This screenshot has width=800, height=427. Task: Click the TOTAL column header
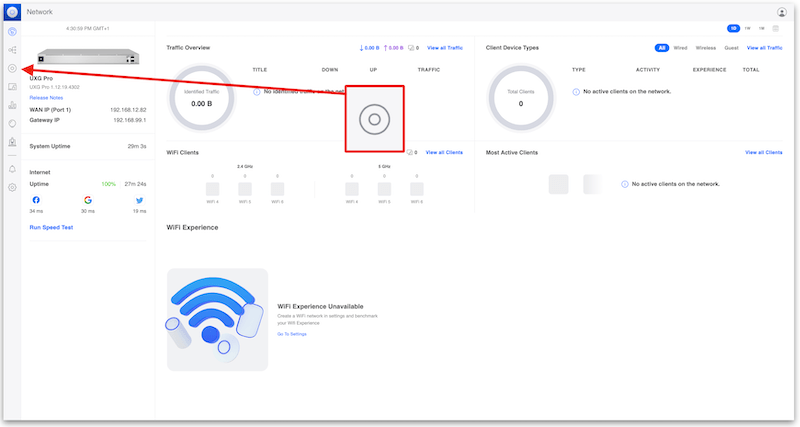click(x=751, y=70)
